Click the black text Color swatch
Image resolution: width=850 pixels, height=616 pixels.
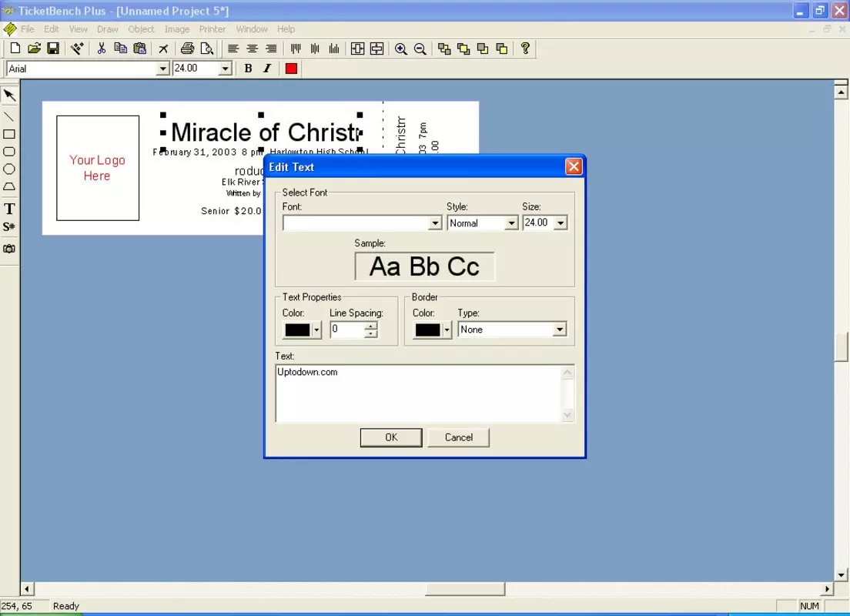click(x=298, y=330)
